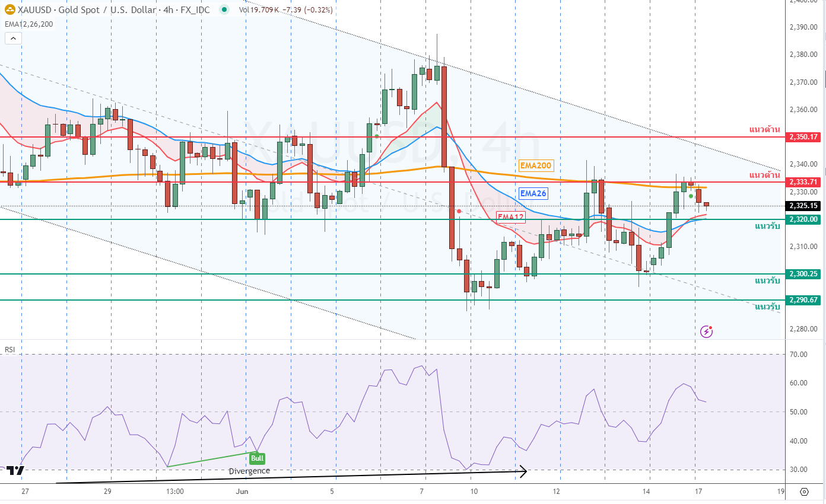
Task: Open the purple lightning event icon
Action: click(707, 331)
